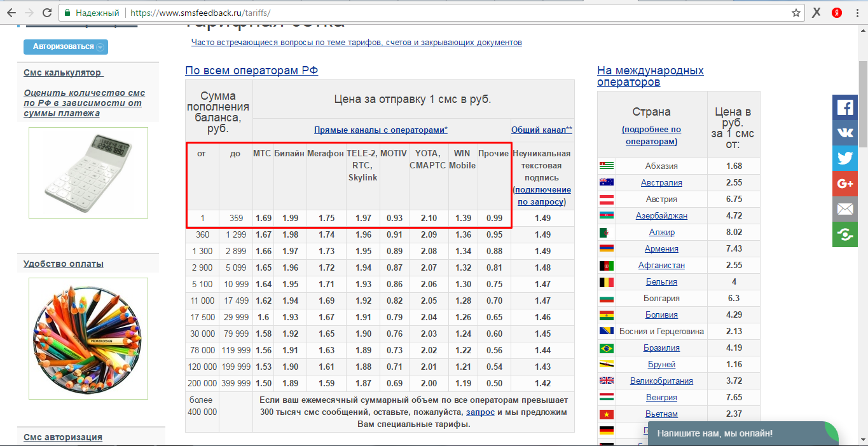Open На международных операторов link
868x446 pixels.
pos(651,76)
